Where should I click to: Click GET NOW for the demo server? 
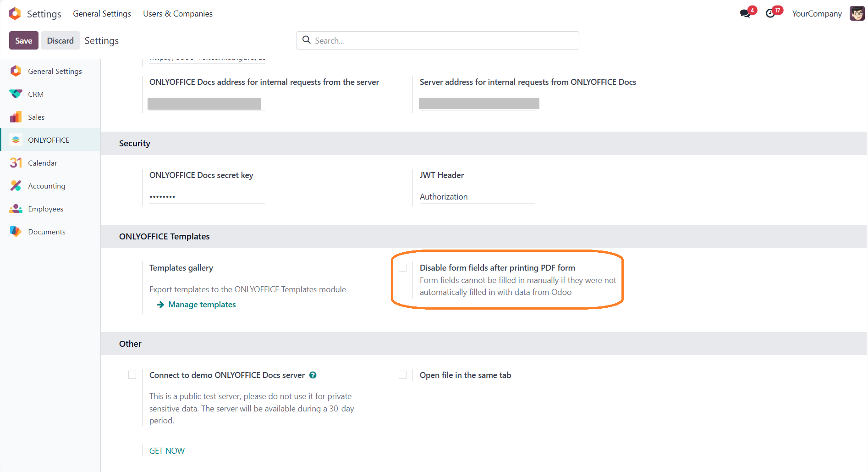click(167, 450)
